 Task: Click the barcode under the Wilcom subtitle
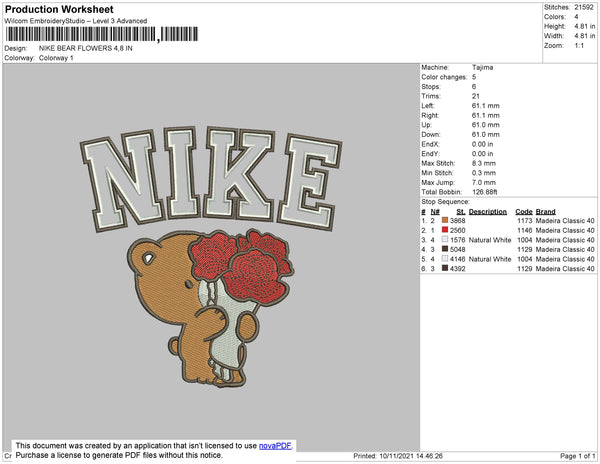coord(101,34)
